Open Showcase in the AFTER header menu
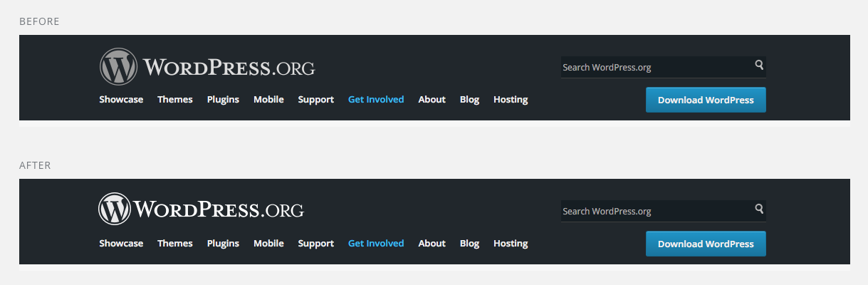This screenshot has width=868, height=285. click(121, 244)
